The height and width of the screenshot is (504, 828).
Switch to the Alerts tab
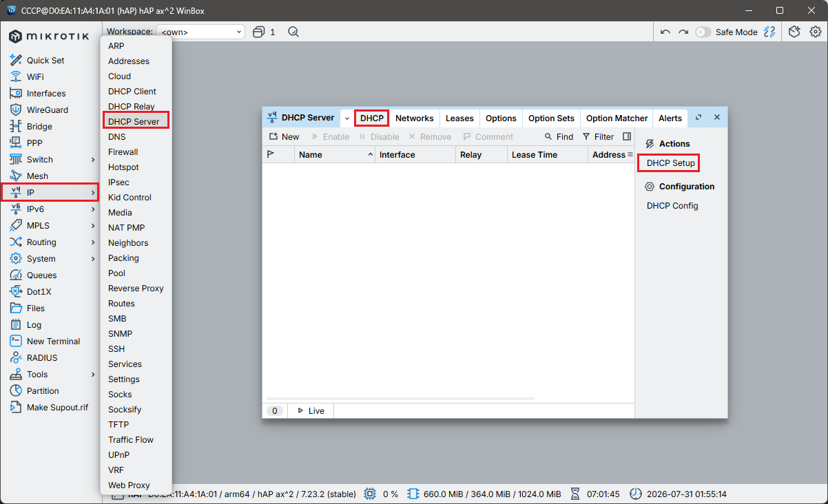pos(670,118)
